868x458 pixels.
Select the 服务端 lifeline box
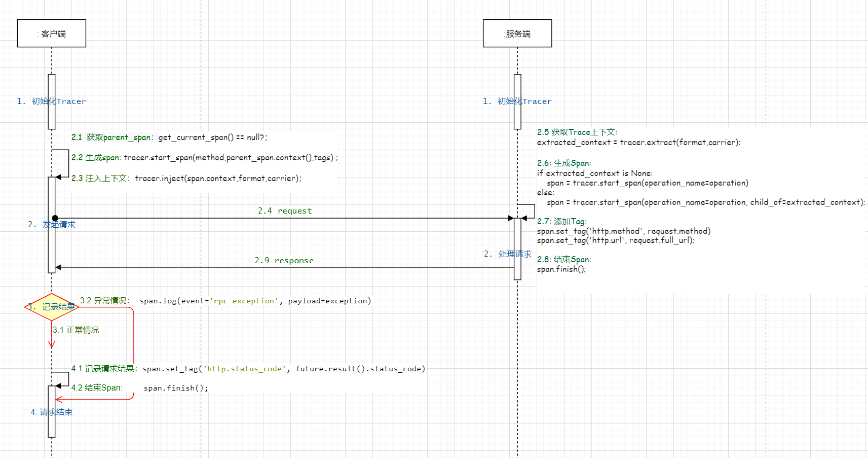pyautogui.click(x=517, y=32)
